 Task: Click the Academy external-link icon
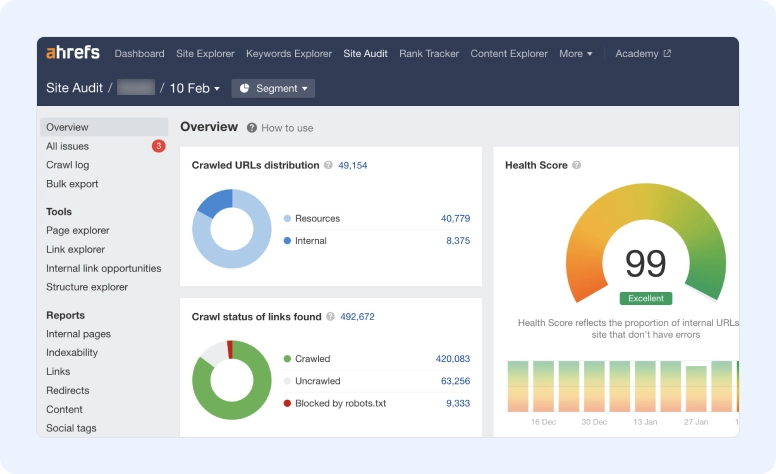pos(667,53)
